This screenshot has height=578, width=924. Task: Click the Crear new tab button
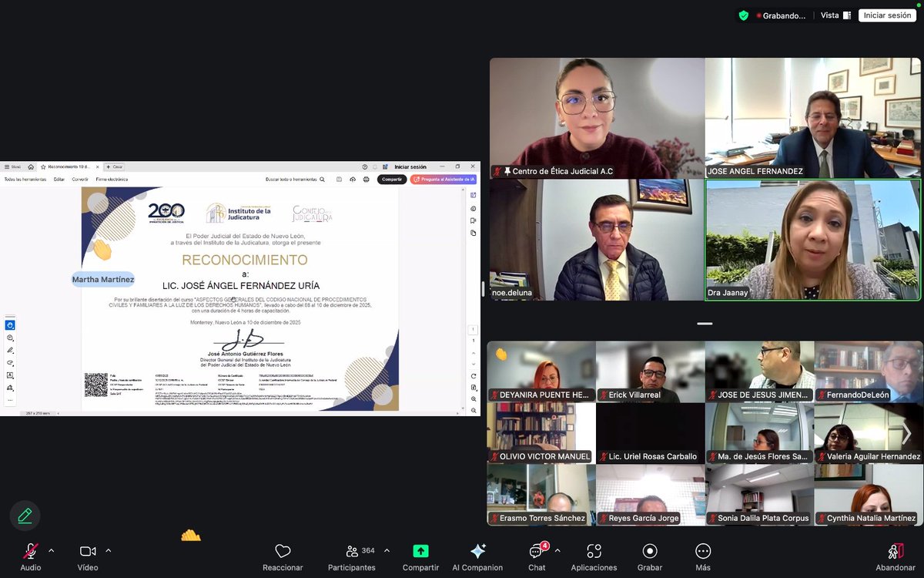click(115, 166)
